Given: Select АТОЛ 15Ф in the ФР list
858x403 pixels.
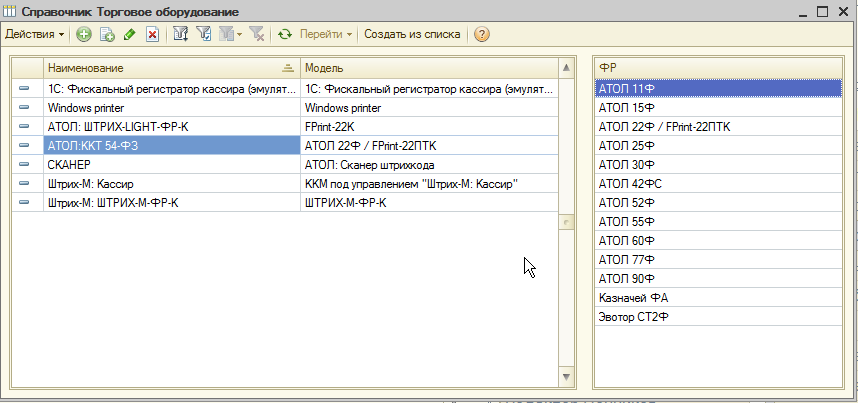Looking at the screenshot, I should pyautogui.click(x=718, y=108).
